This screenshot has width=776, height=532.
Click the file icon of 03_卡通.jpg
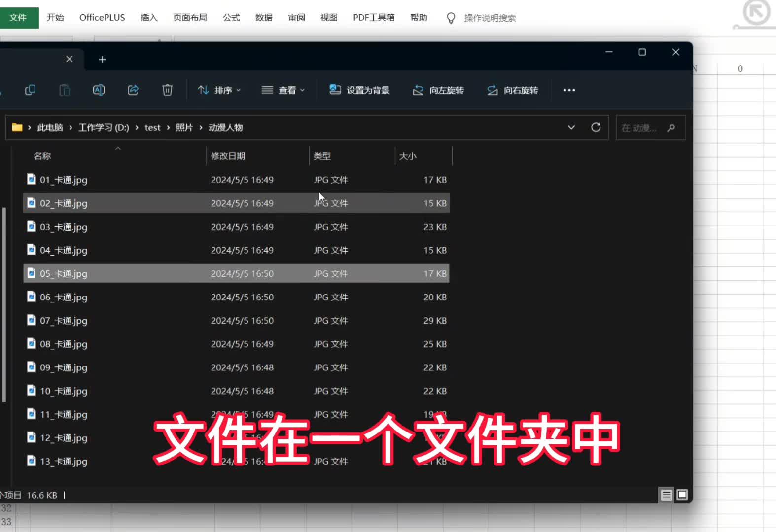(x=32, y=226)
